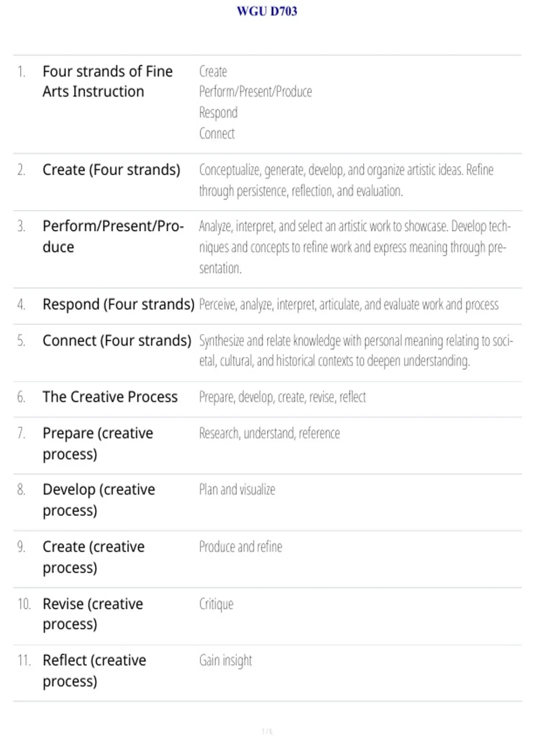Select the term Respond (Four strands)
This screenshot has height=756, width=534.
118,305
